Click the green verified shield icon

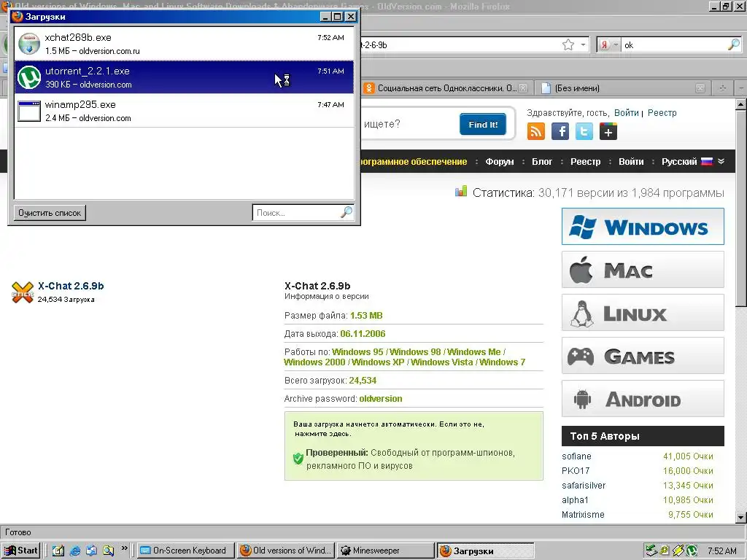coord(298,459)
